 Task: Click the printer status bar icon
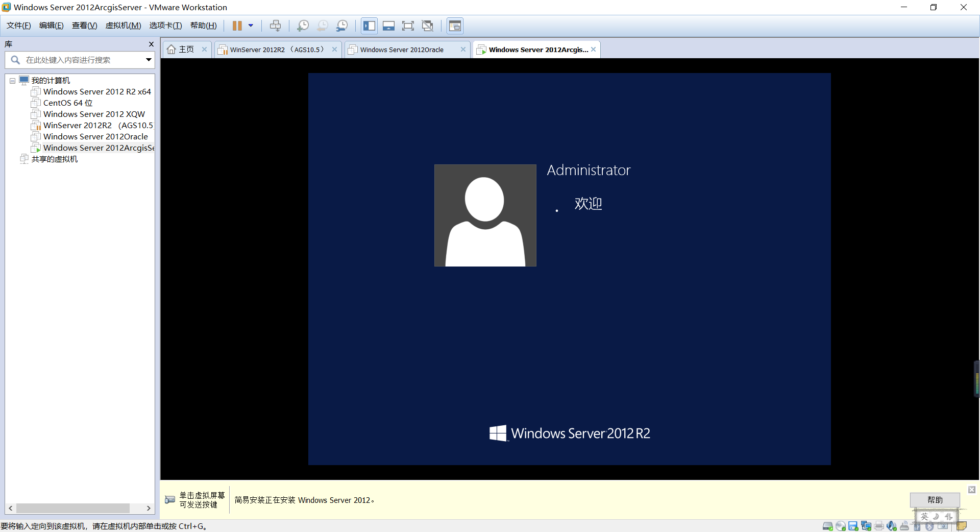click(x=879, y=526)
